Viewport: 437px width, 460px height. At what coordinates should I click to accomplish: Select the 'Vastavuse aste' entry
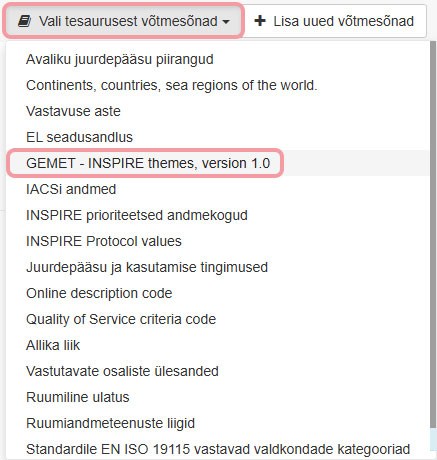point(73,111)
